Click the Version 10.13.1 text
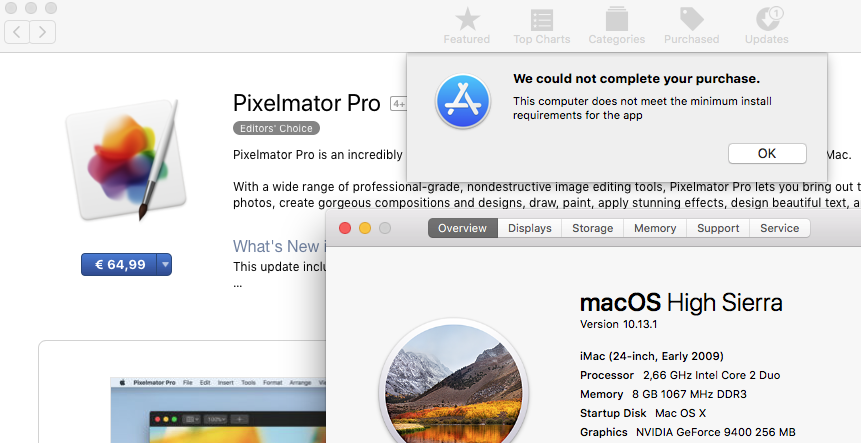Viewport: 861px width, 443px height. pyautogui.click(x=618, y=324)
